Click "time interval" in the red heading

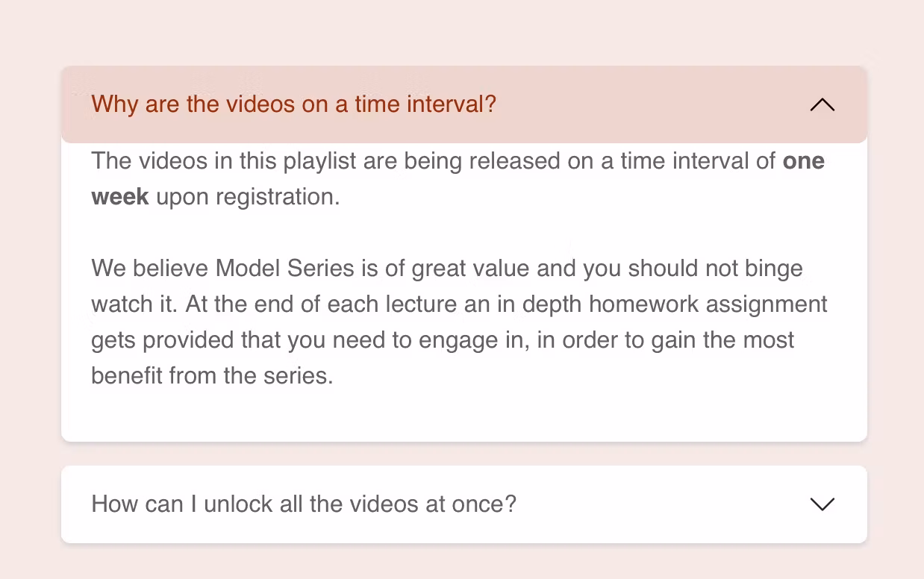coord(419,104)
